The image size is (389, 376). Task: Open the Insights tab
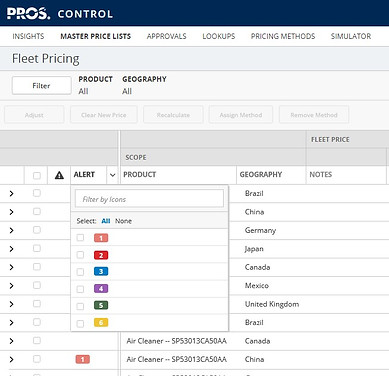(x=28, y=36)
